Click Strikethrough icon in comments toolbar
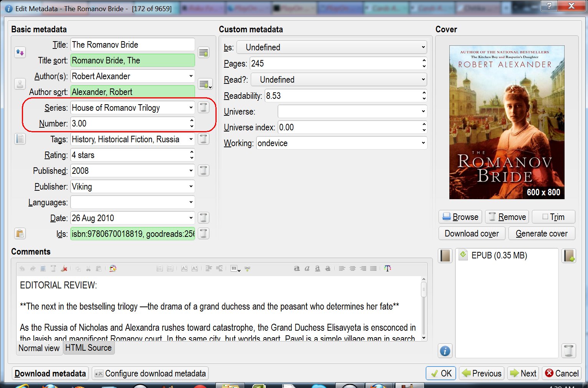The width and height of the screenshot is (588, 388). (328, 268)
